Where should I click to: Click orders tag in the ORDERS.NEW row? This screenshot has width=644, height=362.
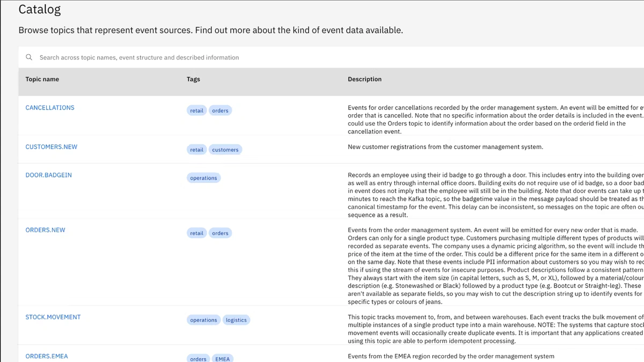click(220, 233)
